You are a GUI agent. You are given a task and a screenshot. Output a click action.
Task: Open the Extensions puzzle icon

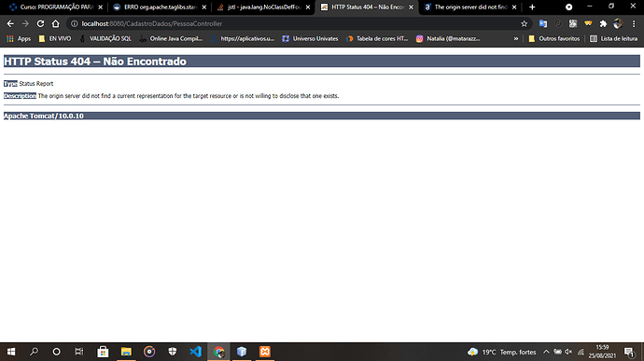tap(603, 24)
